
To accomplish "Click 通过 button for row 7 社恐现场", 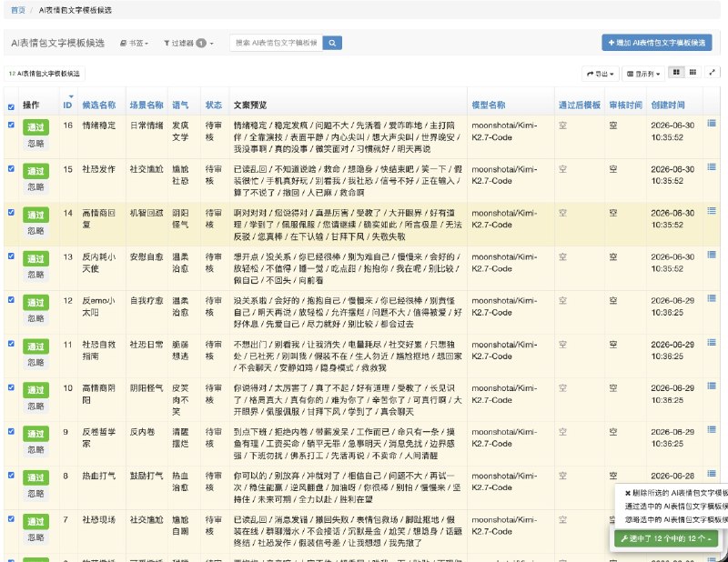I will pyautogui.click(x=35, y=522).
